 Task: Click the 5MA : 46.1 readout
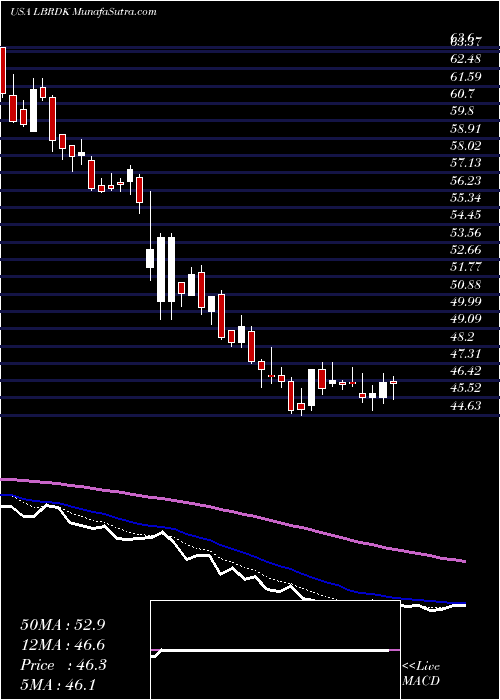pos(59,685)
